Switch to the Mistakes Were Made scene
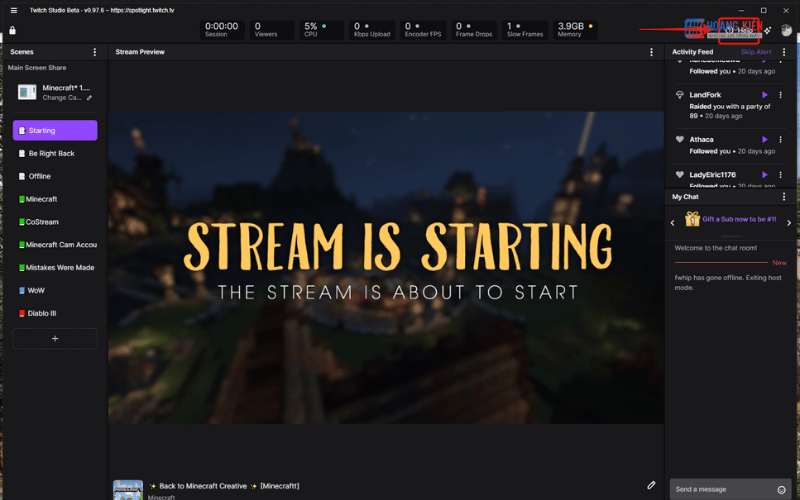 click(x=55, y=268)
